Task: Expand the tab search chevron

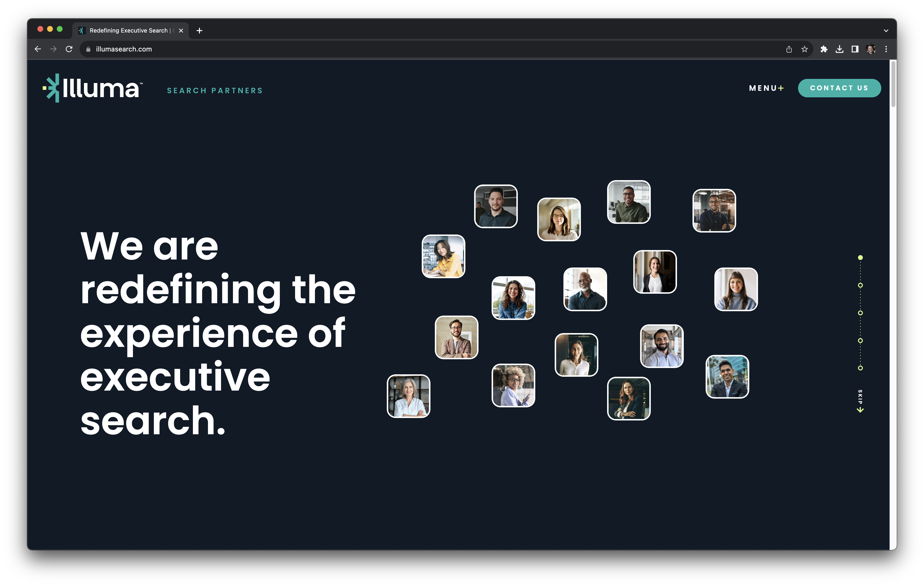Action: click(886, 31)
